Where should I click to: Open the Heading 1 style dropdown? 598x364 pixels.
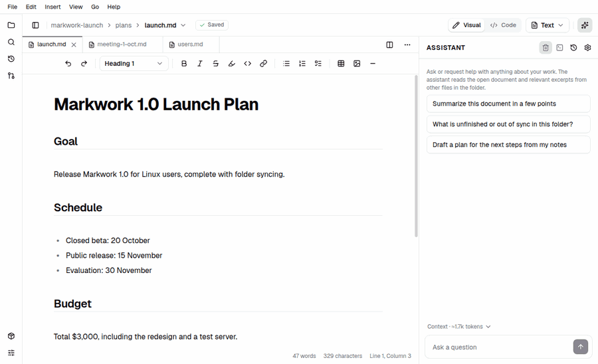134,64
